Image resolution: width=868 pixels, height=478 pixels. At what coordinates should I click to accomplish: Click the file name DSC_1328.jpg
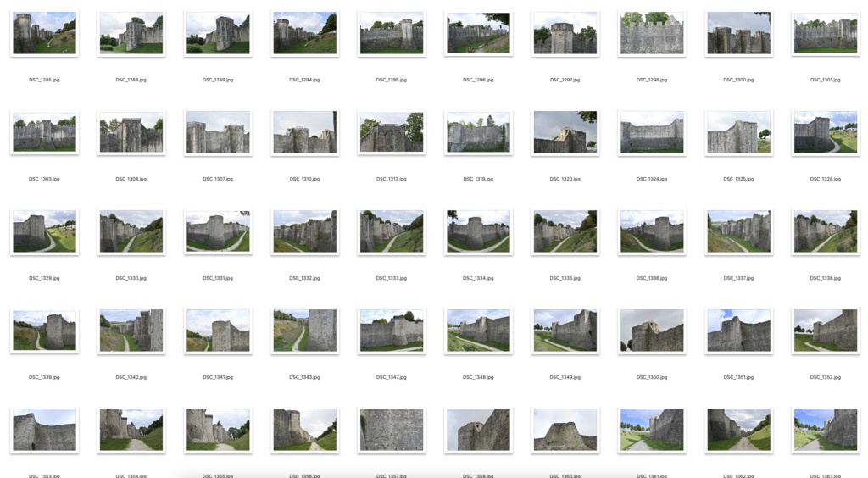click(826, 180)
